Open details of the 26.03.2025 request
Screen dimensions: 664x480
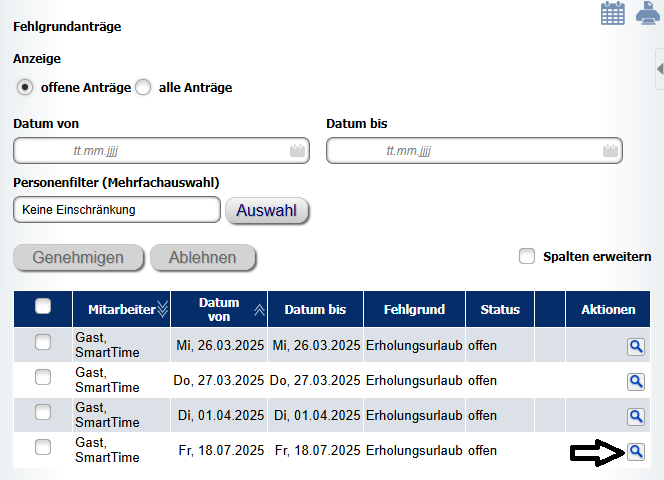coord(636,347)
